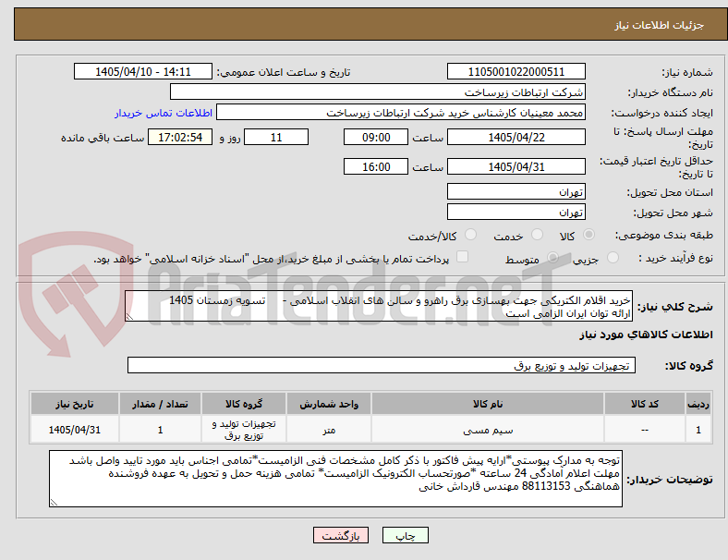The image size is (728, 560).
Task: Click the شرکت ارتباطات زیرساخت buyer name field
Action: [x=378, y=91]
